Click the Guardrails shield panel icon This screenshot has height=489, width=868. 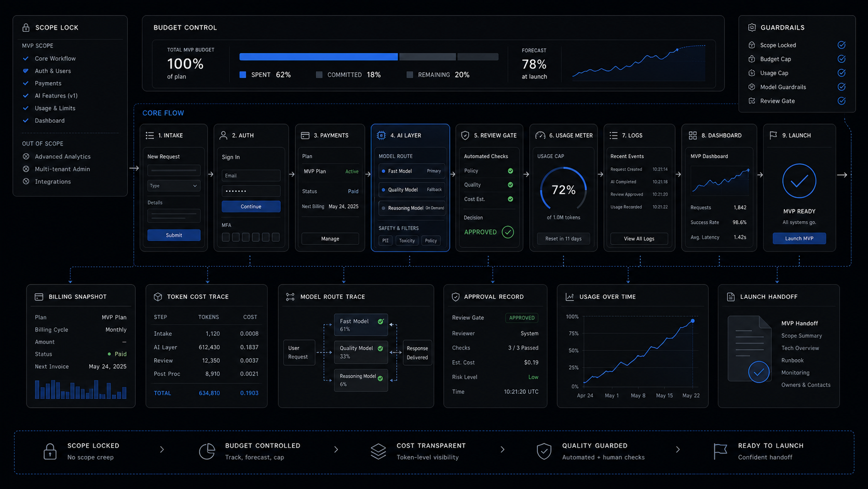click(752, 28)
